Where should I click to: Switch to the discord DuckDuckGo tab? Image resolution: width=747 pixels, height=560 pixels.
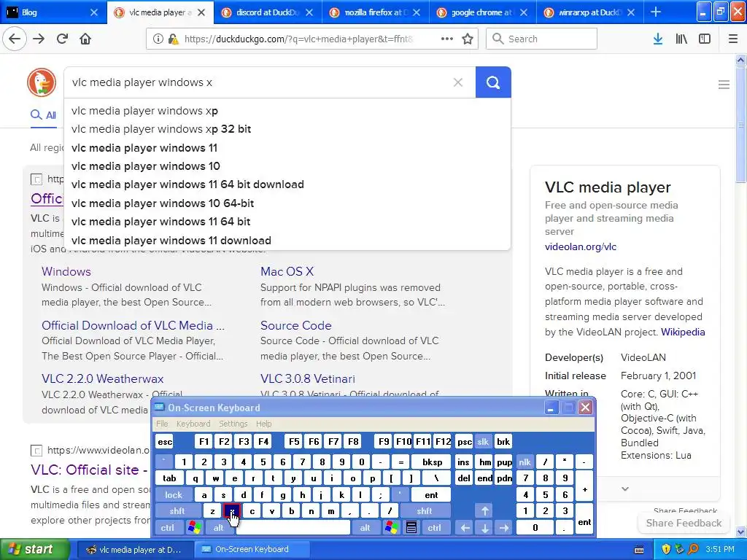(x=268, y=12)
